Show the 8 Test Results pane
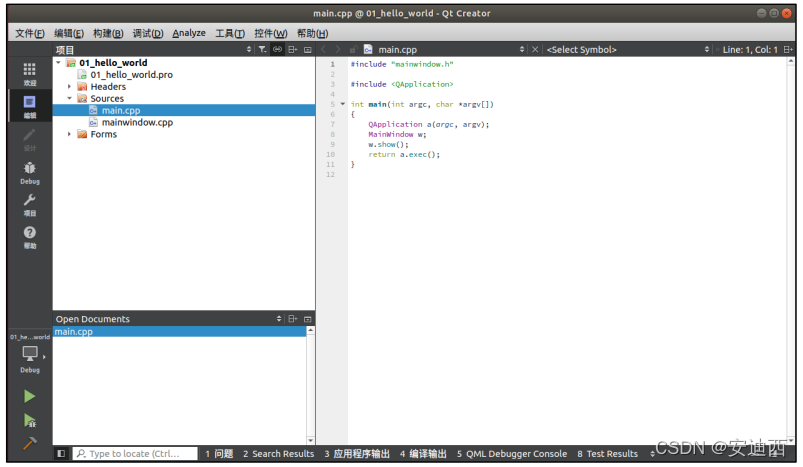Viewport: 803px width, 467px height. (x=607, y=454)
